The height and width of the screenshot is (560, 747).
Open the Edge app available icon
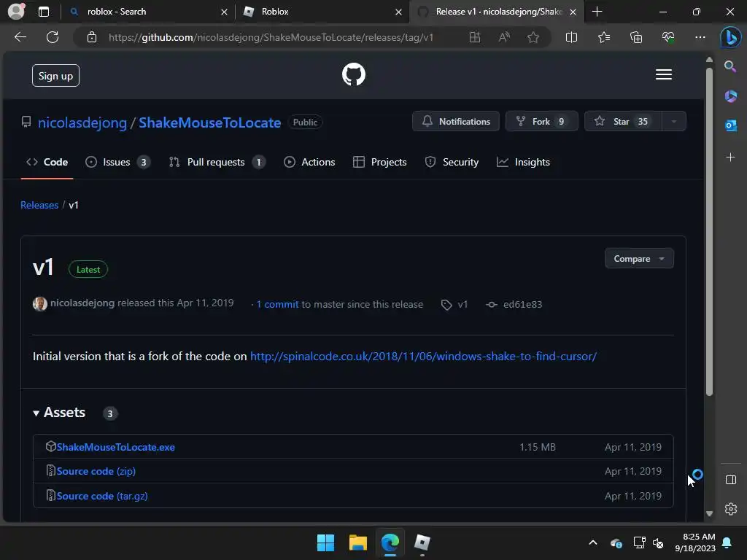click(x=474, y=37)
